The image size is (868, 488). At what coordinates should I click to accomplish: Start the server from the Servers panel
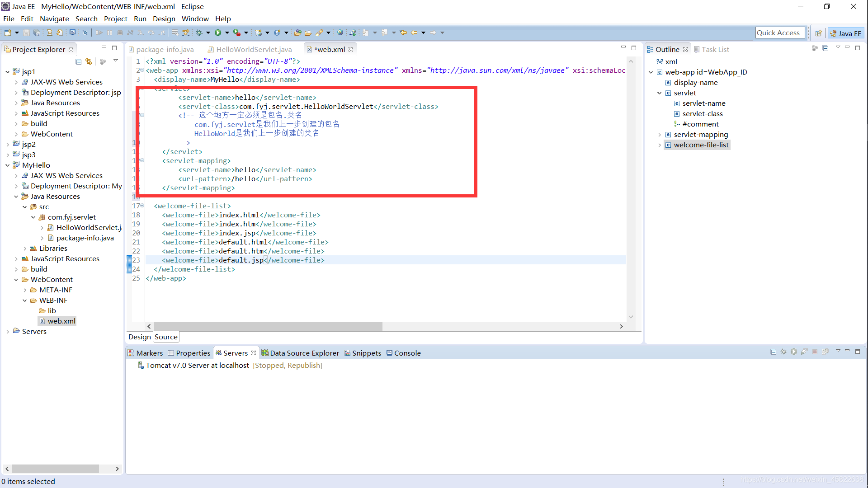(794, 352)
